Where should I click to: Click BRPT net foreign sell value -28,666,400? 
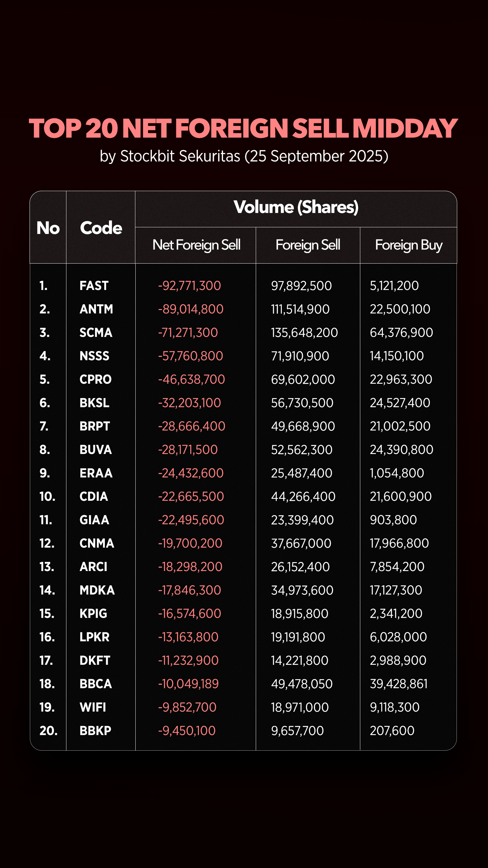[192, 426]
